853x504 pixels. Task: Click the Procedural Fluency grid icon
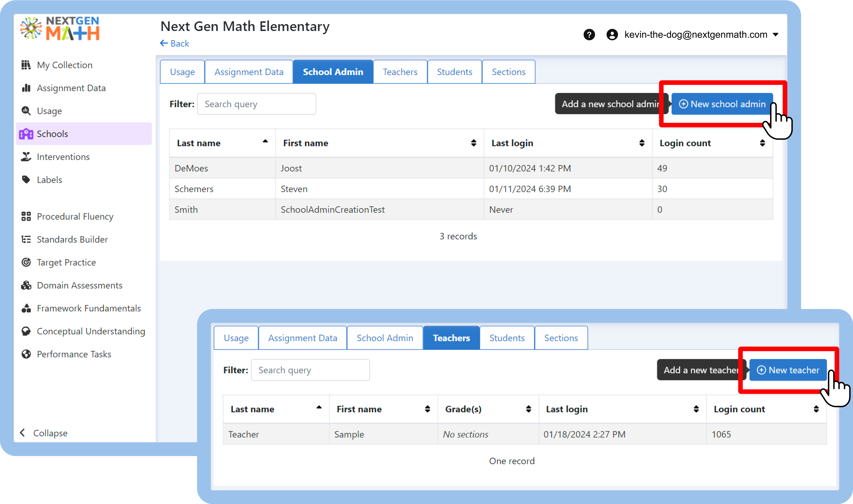coord(26,216)
